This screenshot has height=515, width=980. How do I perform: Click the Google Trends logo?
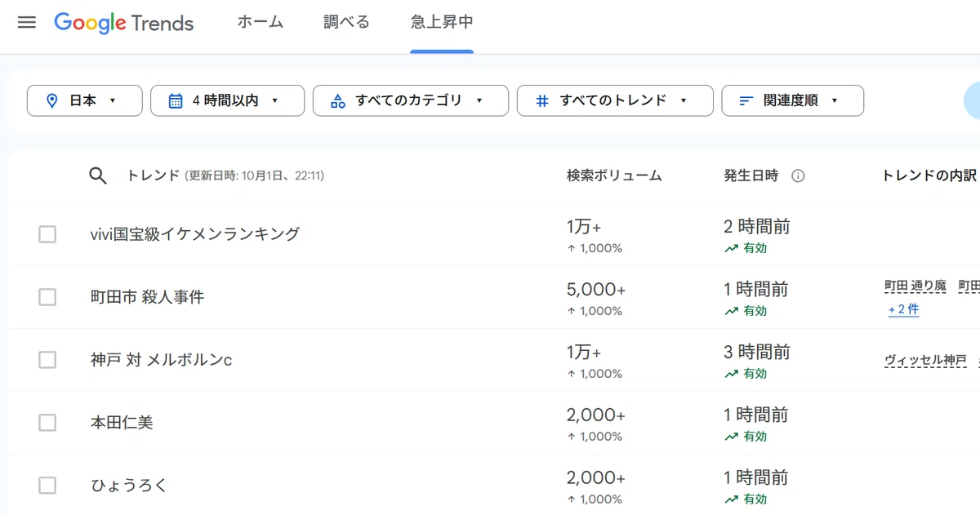tap(124, 23)
